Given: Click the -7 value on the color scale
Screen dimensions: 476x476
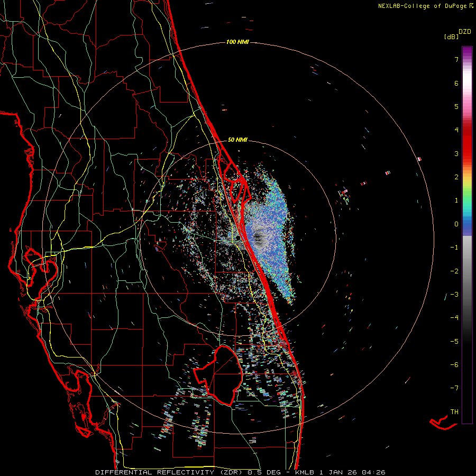Looking at the screenshot, I should (x=454, y=388).
